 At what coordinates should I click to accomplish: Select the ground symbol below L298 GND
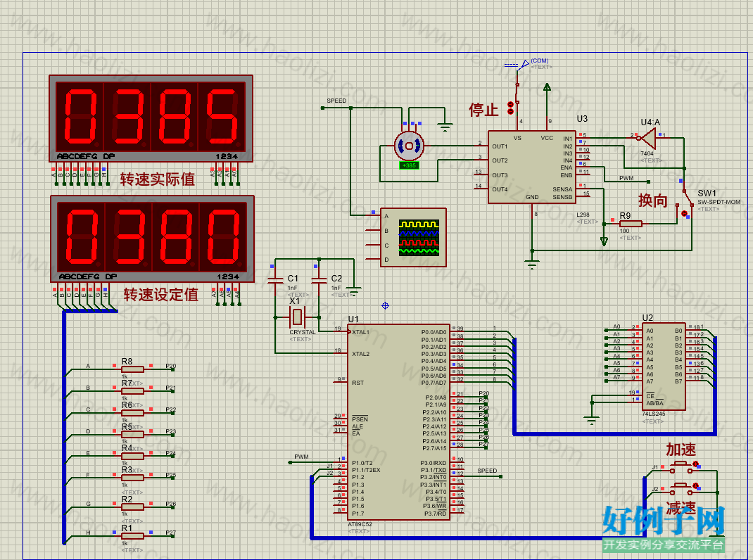point(531,264)
